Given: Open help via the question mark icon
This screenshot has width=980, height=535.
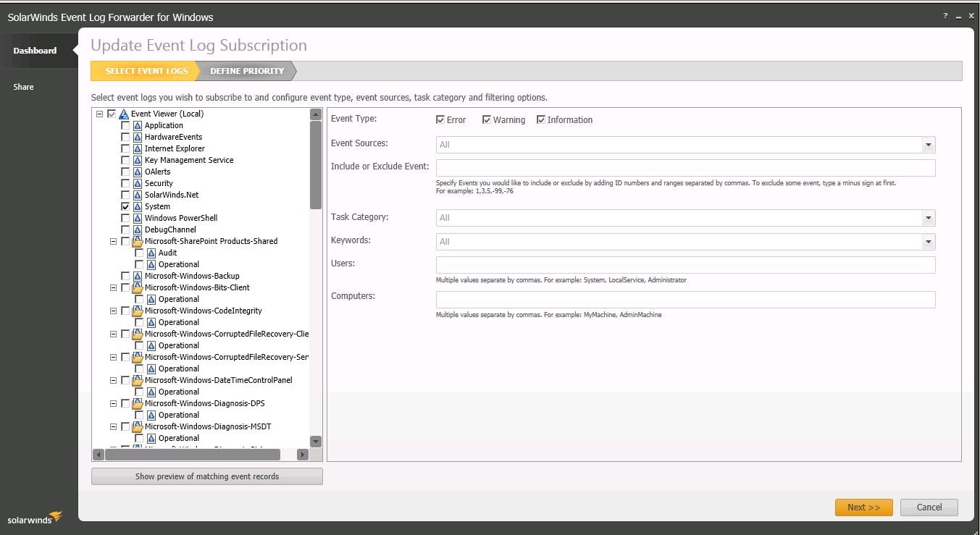Looking at the screenshot, I should pos(945,16).
